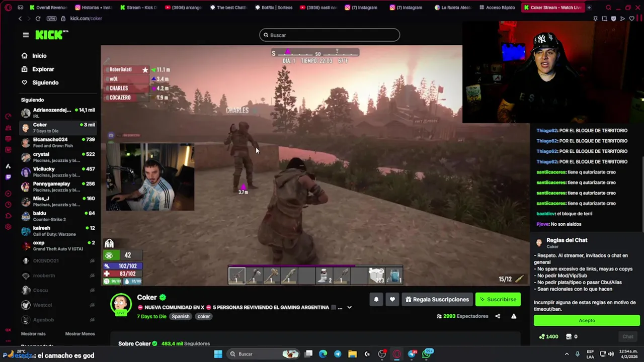Open the Kick hamburger menu
The image size is (644, 362).
pyautogui.click(x=26, y=35)
